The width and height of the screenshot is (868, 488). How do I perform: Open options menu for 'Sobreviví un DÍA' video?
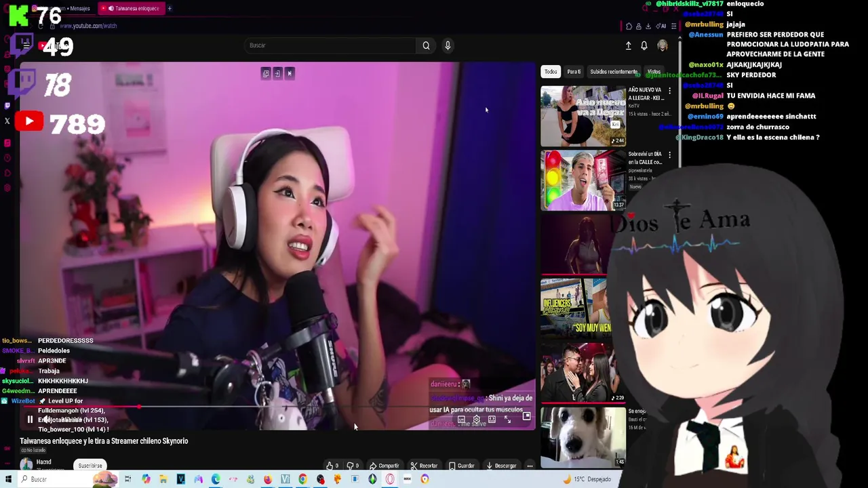pos(669,155)
